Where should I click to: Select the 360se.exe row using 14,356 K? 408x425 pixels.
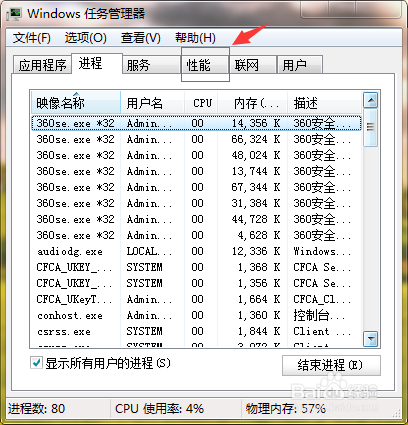click(x=196, y=123)
